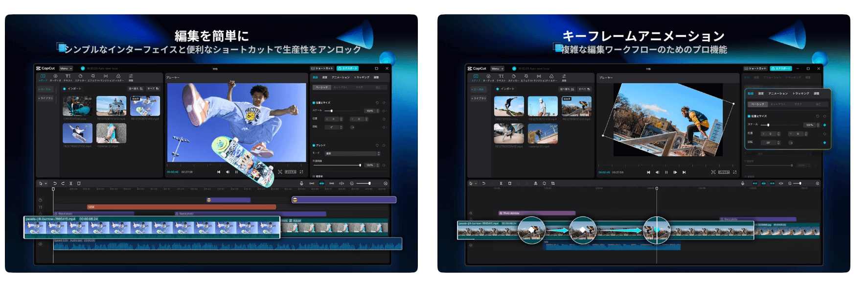The image size is (868, 287).
Task: Open the オーディオ tab in the 編集を簡単に window
Action: pos(55,78)
